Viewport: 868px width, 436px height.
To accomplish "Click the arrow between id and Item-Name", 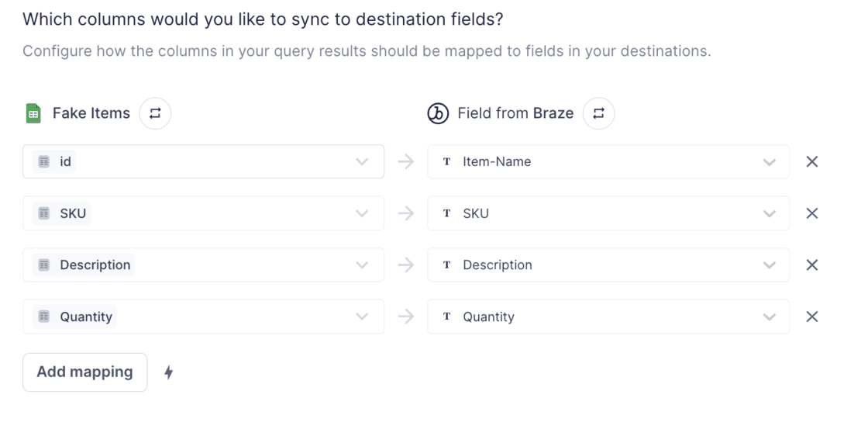I will pos(405,162).
